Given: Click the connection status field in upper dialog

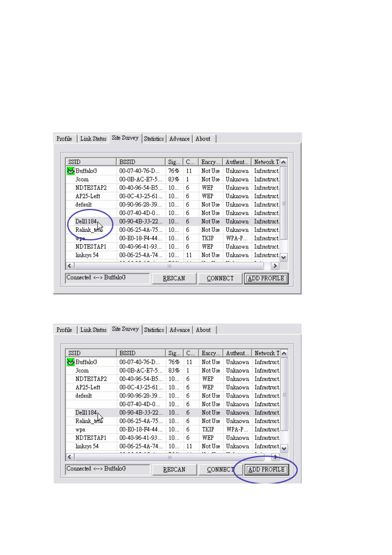Looking at the screenshot, I should [108, 278].
